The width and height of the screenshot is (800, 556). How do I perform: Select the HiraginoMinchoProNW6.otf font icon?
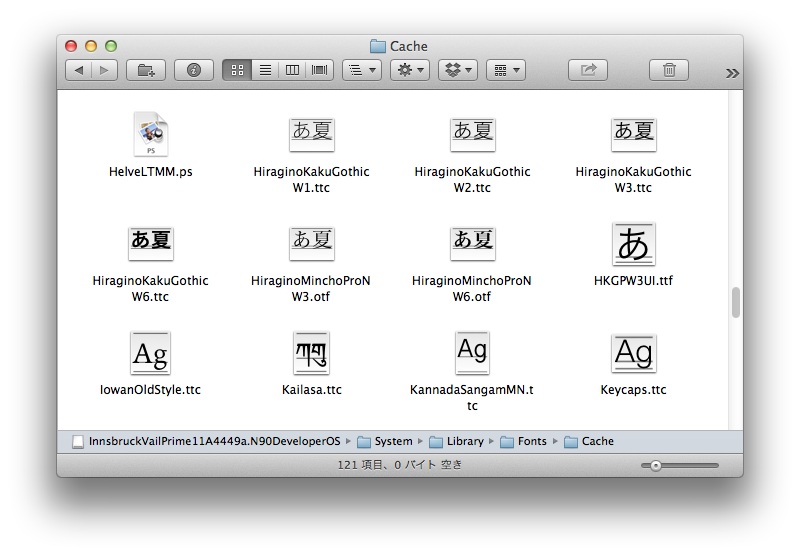pyautogui.click(x=472, y=244)
